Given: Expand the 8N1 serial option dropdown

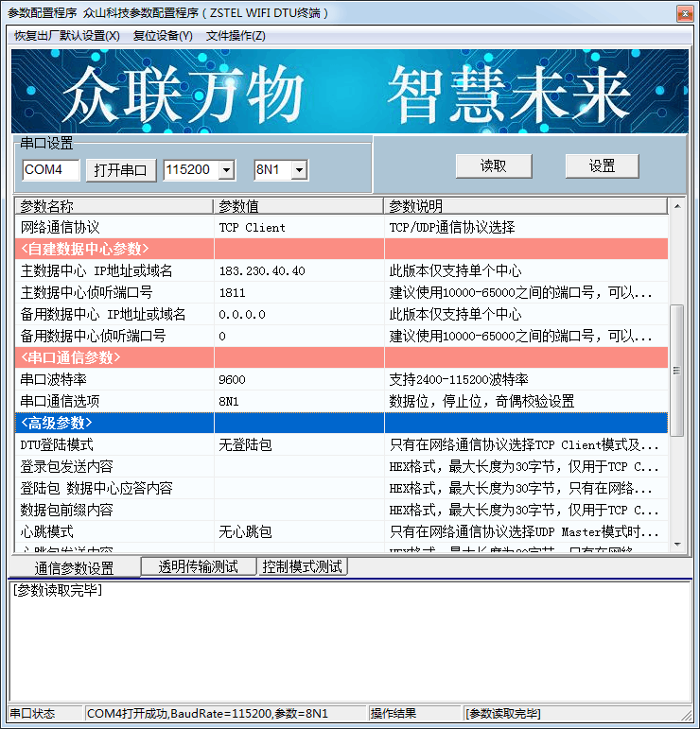Looking at the screenshot, I should coord(299,170).
